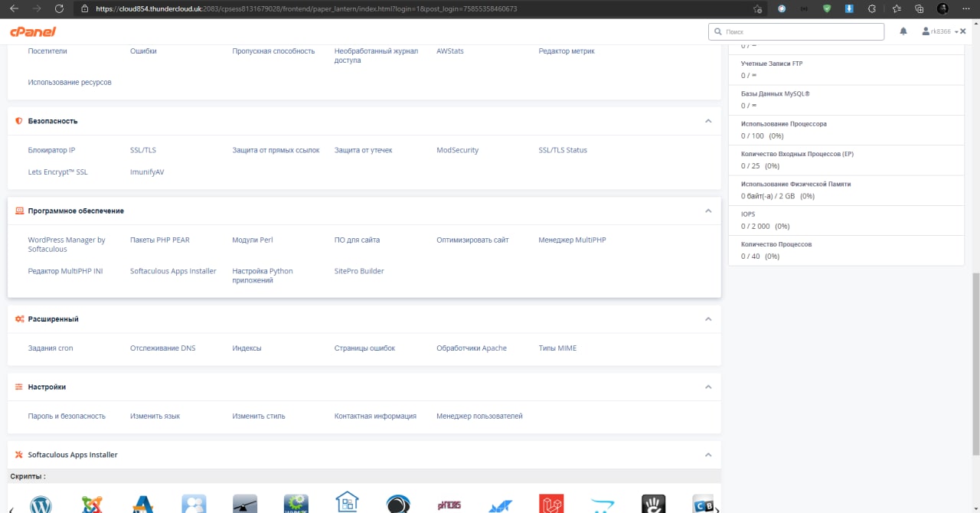980x513 pixels.
Task: Open SSL/TLS Status
Action: pyautogui.click(x=563, y=150)
